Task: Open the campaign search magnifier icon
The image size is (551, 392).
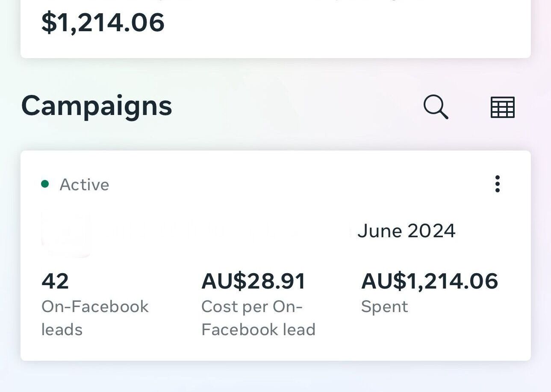Action: pyautogui.click(x=436, y=107)
